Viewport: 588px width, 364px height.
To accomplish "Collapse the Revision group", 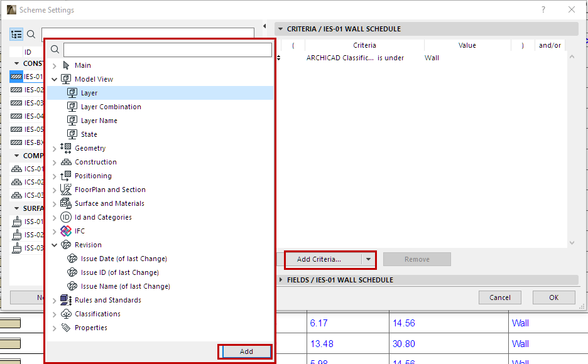I will pos(55,245).
